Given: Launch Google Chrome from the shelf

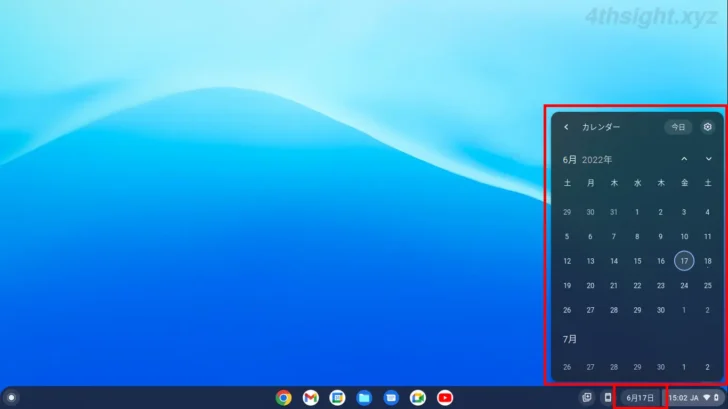Looking at the screenshot, I should coord(284,398).
